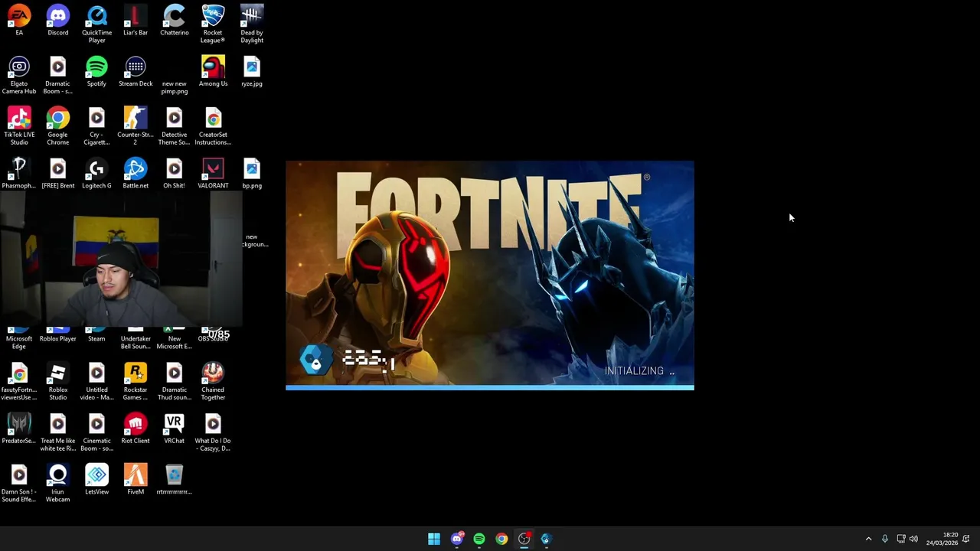Select the Treat Me like white tee file
Viewport: 980px width, 551px height.
click(x=58, y=432)
